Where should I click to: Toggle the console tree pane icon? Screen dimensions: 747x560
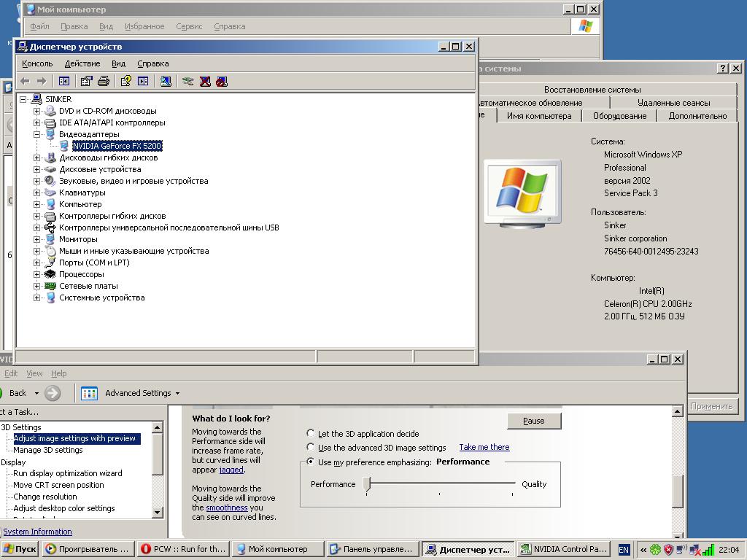click(64, 82)
